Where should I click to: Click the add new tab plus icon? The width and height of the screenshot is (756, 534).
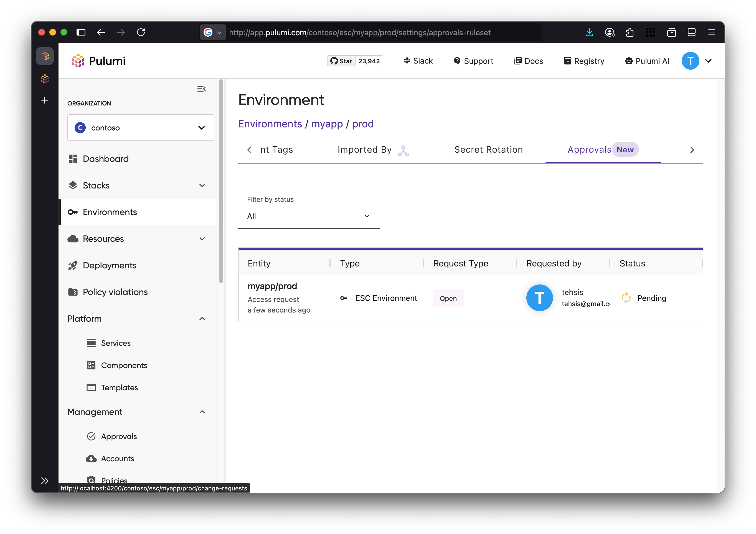click(45, 100)
